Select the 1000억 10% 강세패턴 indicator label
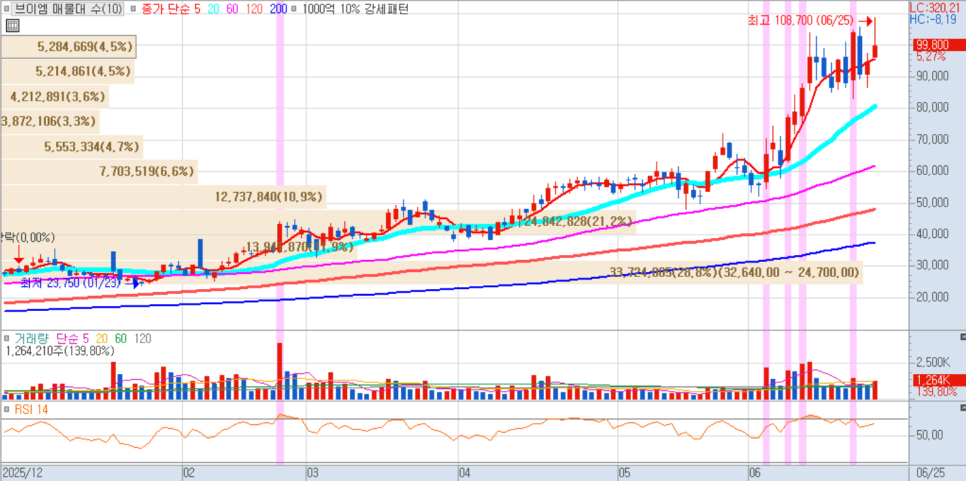This screenshot has height=481, width=966. pos(354,9)
